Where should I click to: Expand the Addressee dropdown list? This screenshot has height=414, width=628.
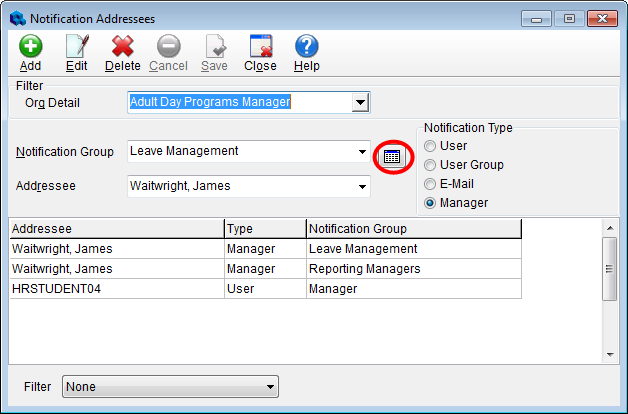pos(362,185)
